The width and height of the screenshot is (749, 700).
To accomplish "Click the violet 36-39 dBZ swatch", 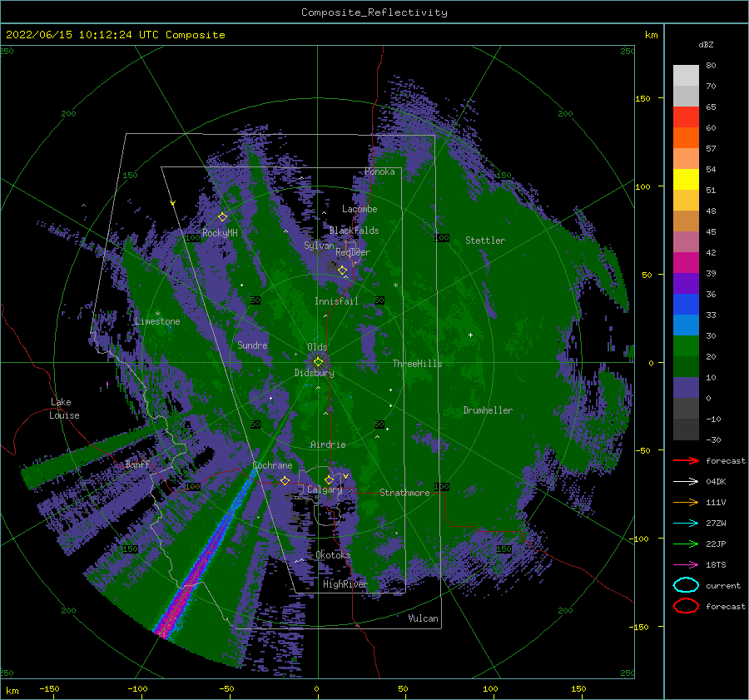I will pos(686,283).
